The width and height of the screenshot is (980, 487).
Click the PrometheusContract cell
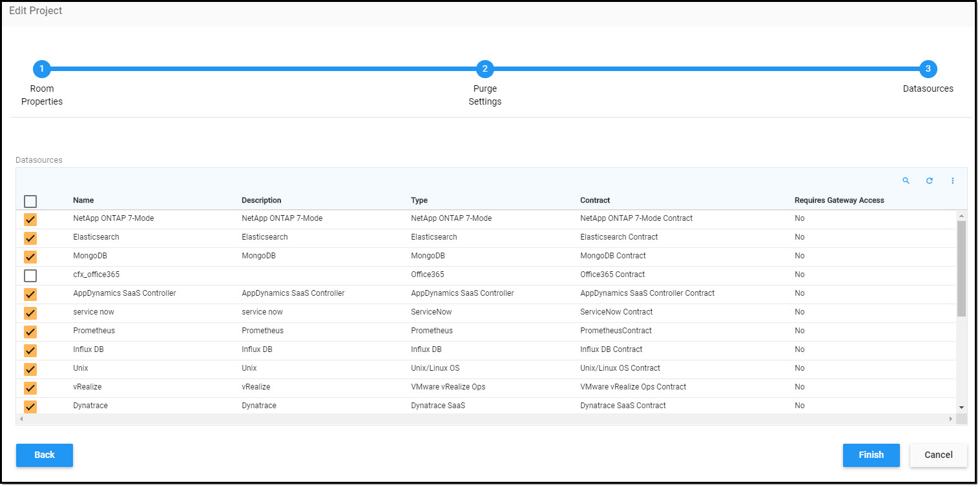coord(616,331)
